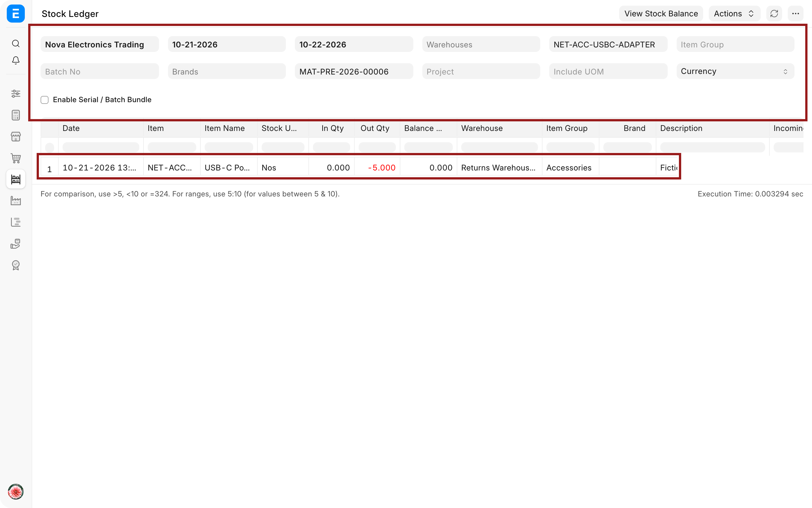
Task: Sort by the Date column header
Action: coord(101,128)
